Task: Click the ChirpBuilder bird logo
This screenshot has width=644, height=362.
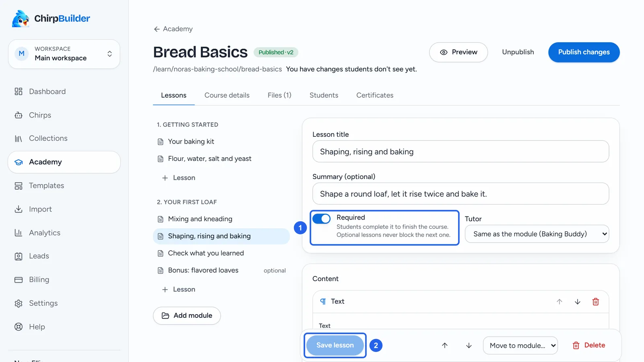Action: pos(21,19)
